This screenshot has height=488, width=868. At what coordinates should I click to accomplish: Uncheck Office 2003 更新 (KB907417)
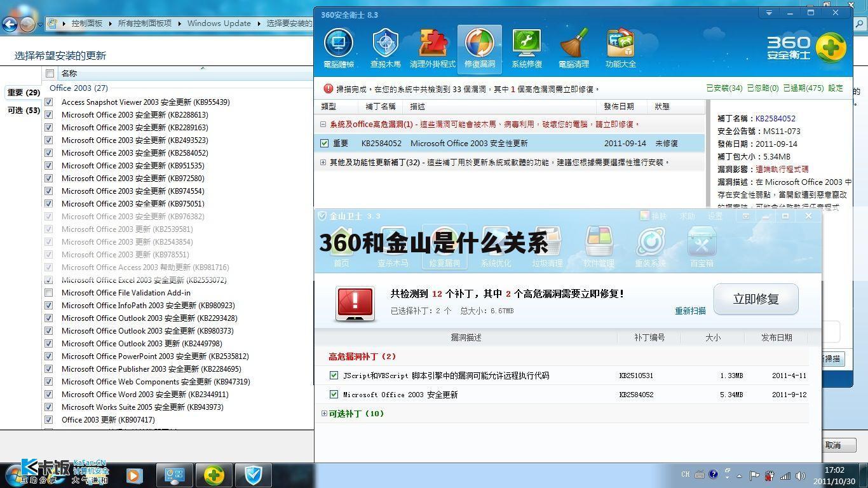[49, 419]
